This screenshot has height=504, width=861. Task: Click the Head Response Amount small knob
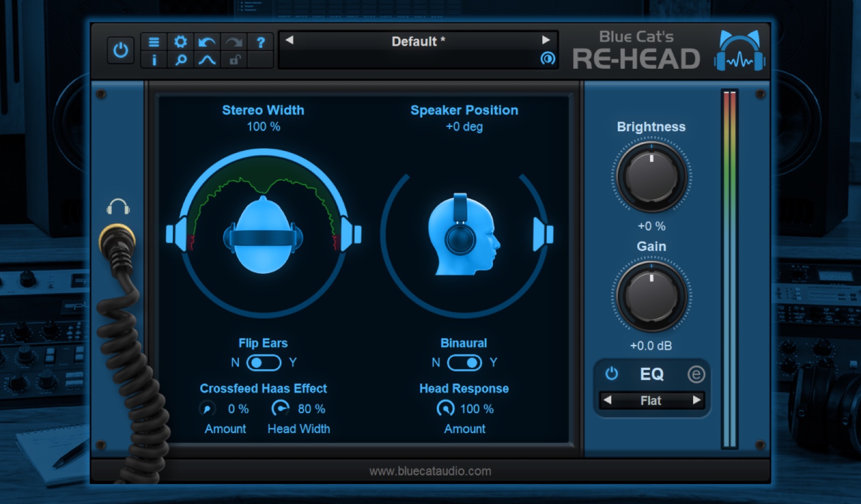pos(446,409)
